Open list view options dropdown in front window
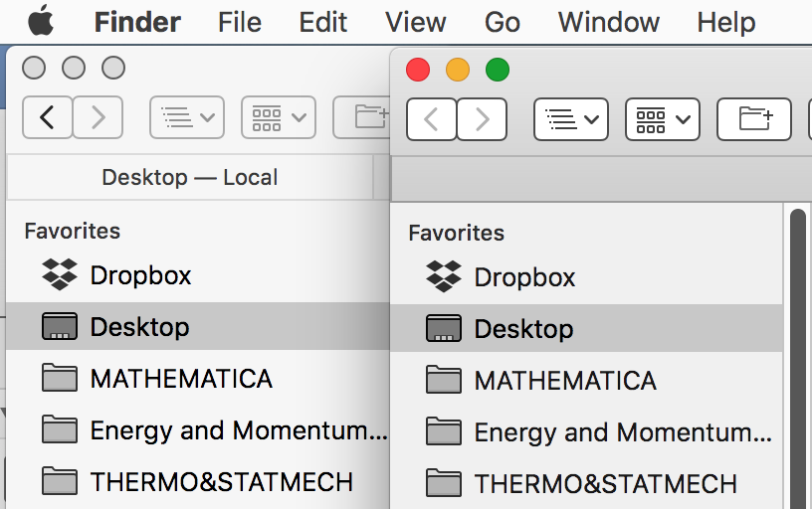812x509 pixels. pyautogui.click(x=570, y=119)
